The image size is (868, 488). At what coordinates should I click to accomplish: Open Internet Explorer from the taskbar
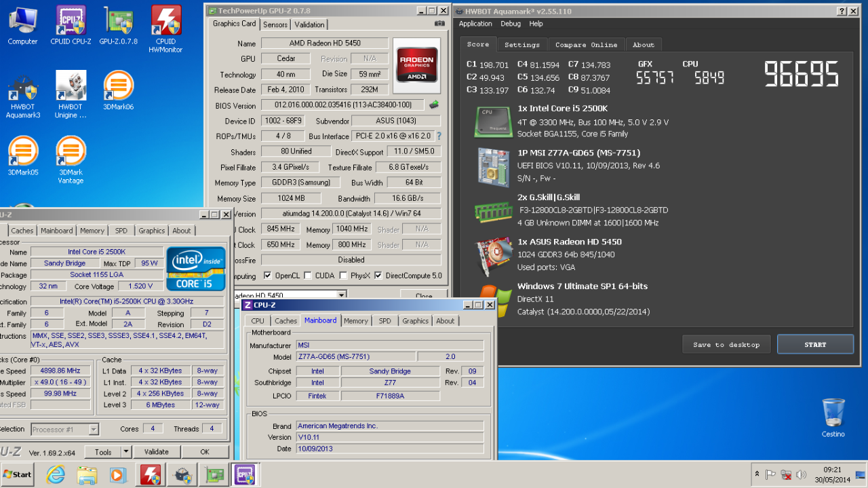coord(56,474)
